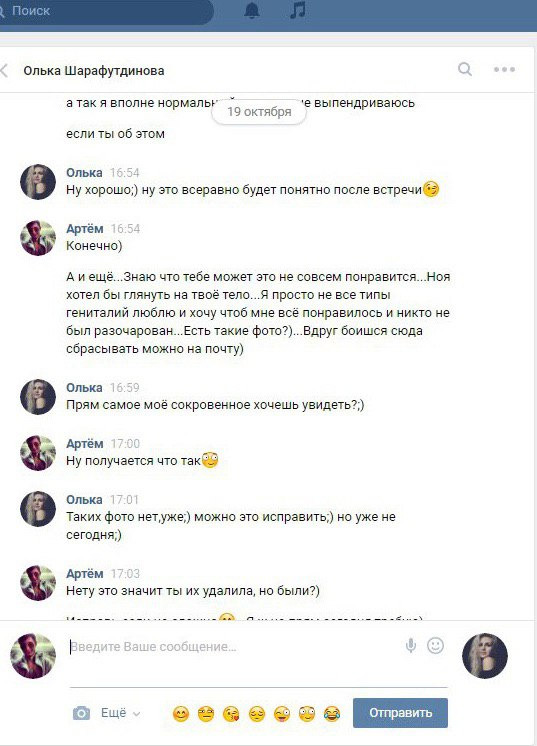
Task: Open the three-dots conversation actions menu
Action: (504, 69)
